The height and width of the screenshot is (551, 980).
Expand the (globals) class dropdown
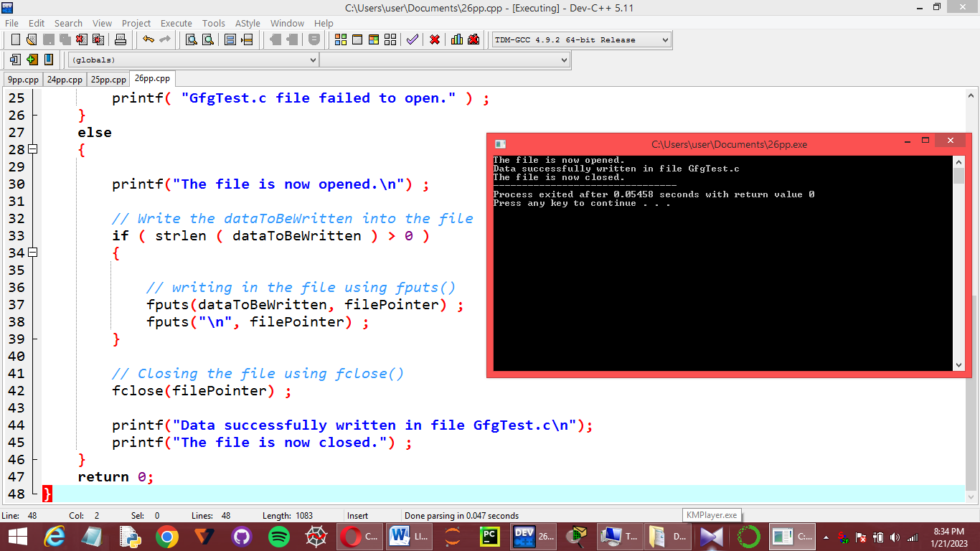pos(193,60)
